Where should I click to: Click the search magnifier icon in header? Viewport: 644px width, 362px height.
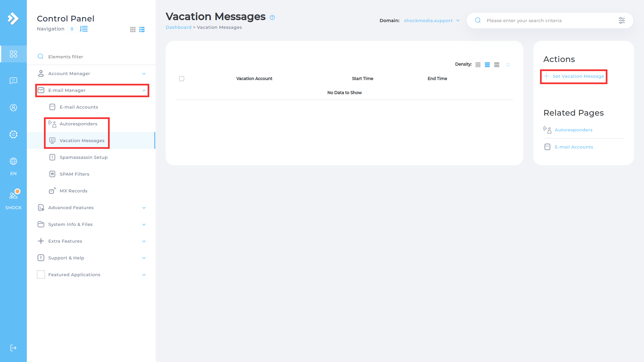[x=478, y=20]
